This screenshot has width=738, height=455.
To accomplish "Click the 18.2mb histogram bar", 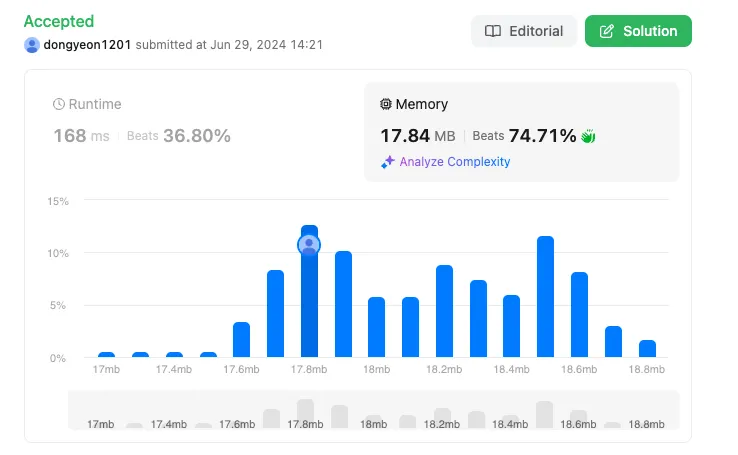I will pyautogui.click(x=444, y=311).
